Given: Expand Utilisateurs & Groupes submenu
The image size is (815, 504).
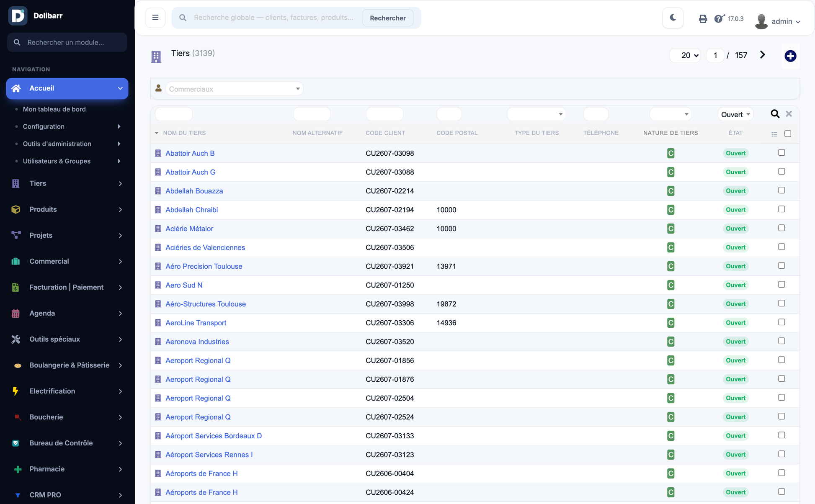Looking at the screenshot, I should [x=67, y=161].
